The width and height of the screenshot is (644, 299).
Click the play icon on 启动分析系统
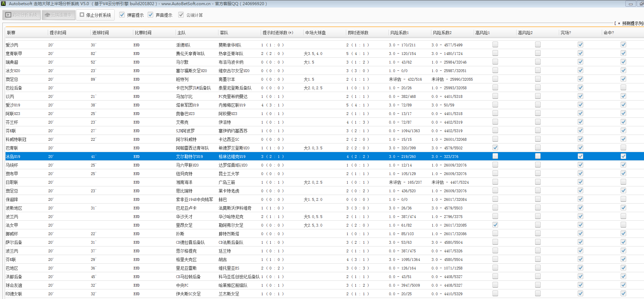click(8, 15)
